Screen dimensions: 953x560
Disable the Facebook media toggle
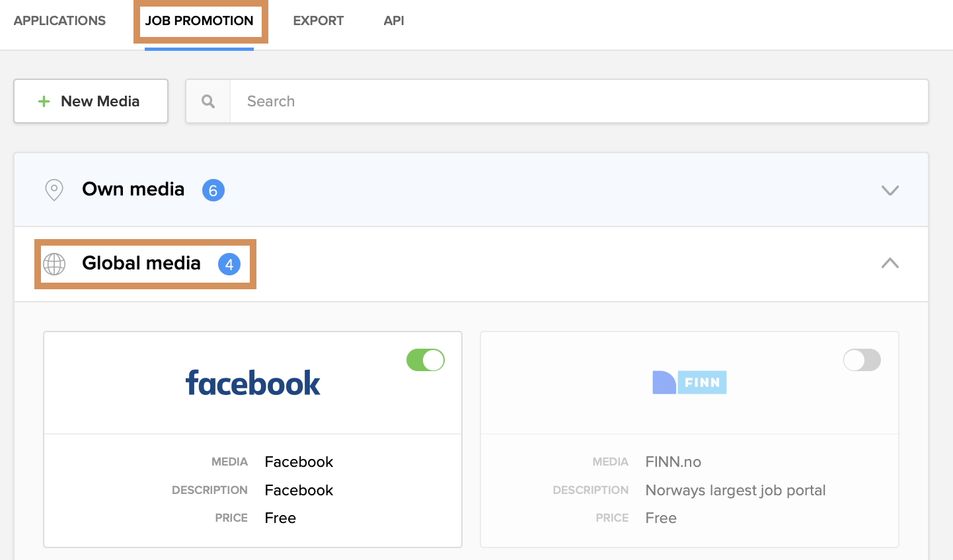point(426,360)
